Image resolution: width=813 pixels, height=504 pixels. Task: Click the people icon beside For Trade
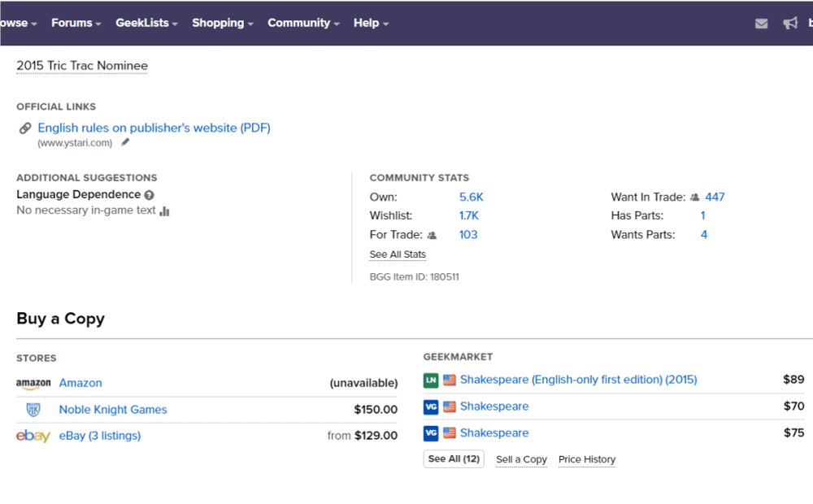click(x=432, y=236)
